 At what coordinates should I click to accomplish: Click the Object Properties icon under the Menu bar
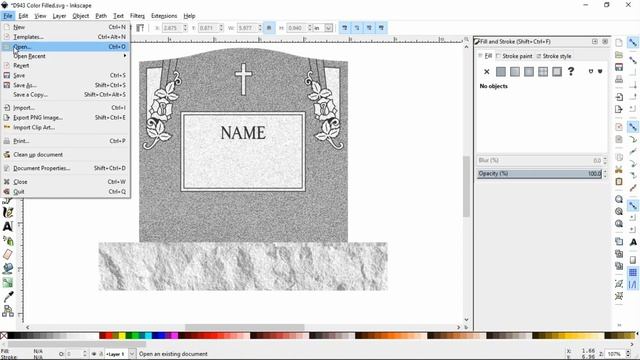pyautogui.click(x=140, y=28)
